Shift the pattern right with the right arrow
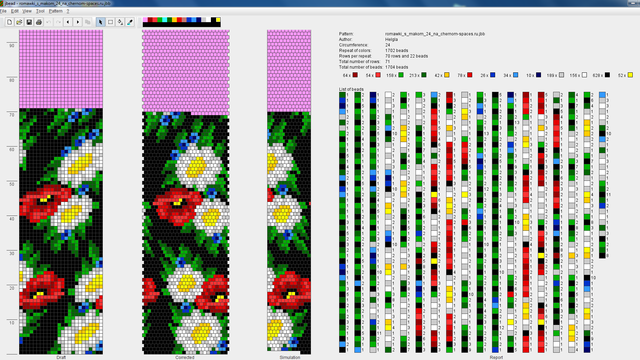Viewport: 640px width, 360px height. (78, 22)
